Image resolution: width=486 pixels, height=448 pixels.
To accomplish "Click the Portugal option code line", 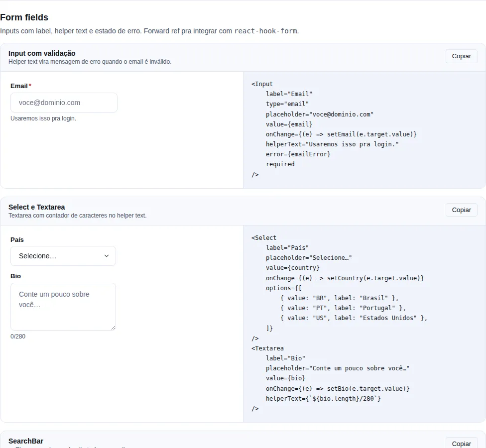I will tap(343, 308).
